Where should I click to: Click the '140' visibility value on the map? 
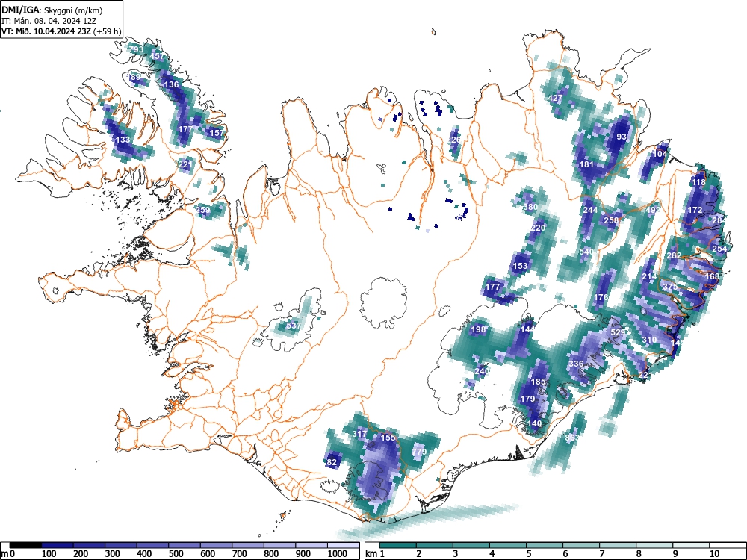pos(535,423)
